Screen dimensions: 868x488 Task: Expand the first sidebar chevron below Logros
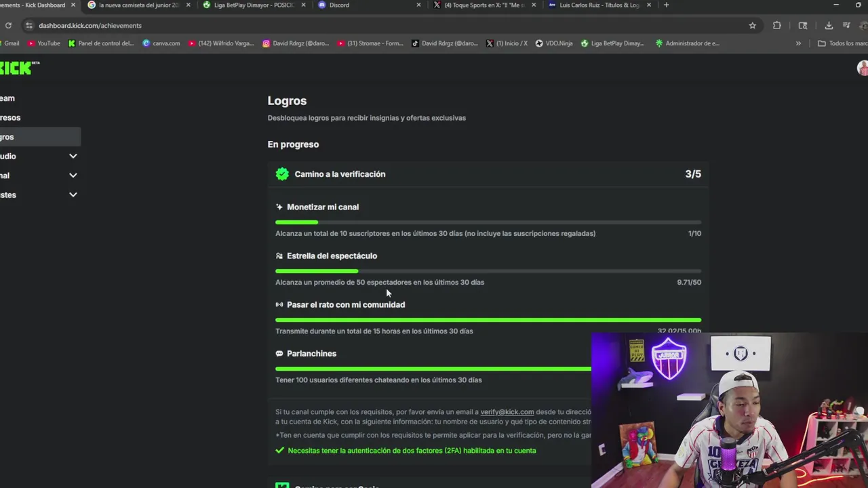[73, 156]
